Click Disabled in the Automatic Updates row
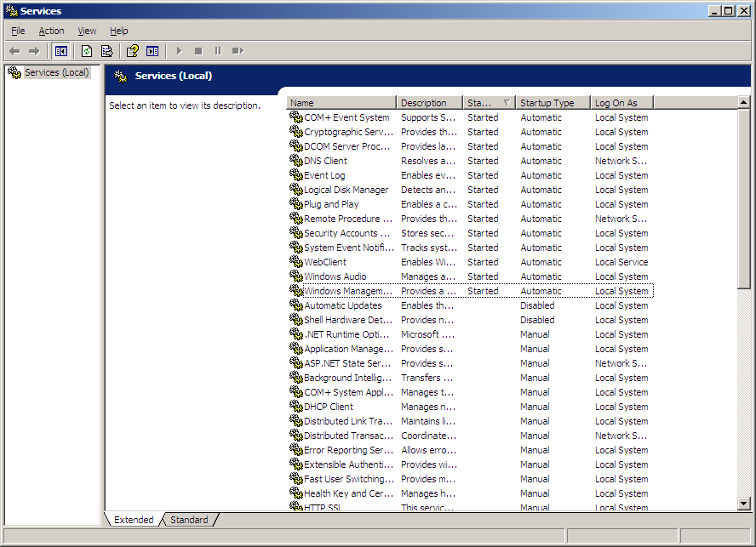The image size is (756, 547). (537, 305)
